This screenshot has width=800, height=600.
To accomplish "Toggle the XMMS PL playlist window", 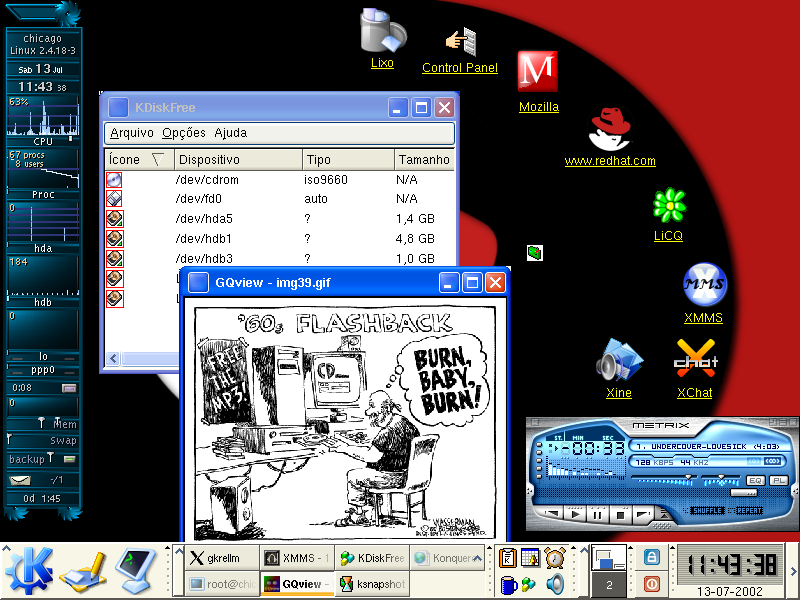I will coord(779,481).
